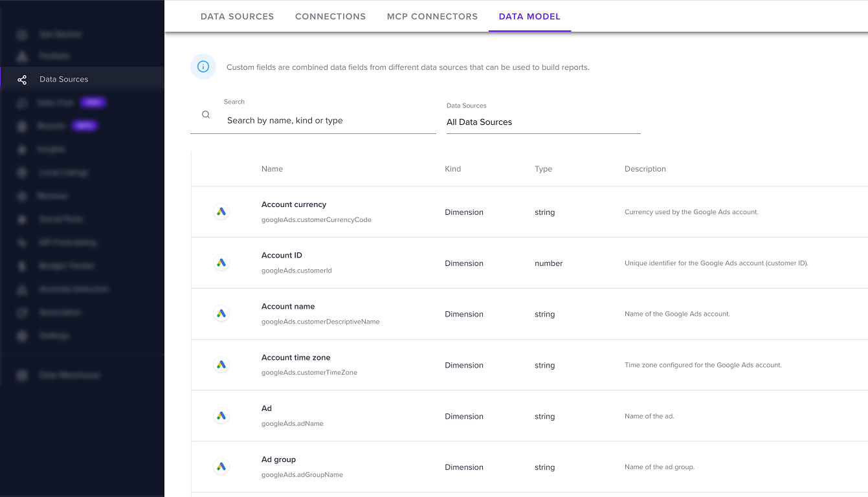Click the blue info circle icon
The height and width of the screenshot is (497, 868).
point(203,67)
